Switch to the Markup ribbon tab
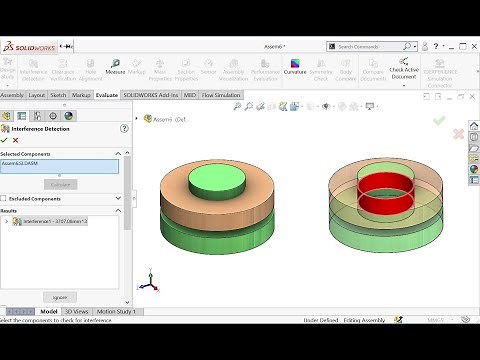 click(81, 95)
